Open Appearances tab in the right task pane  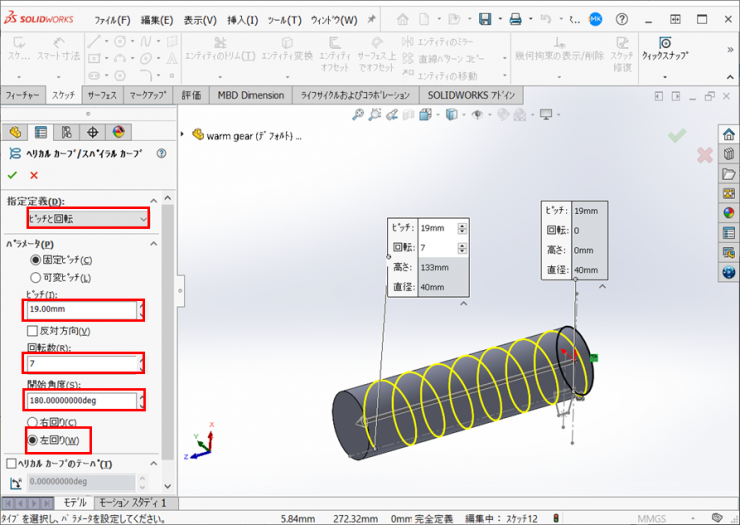(x=728, y=212)
